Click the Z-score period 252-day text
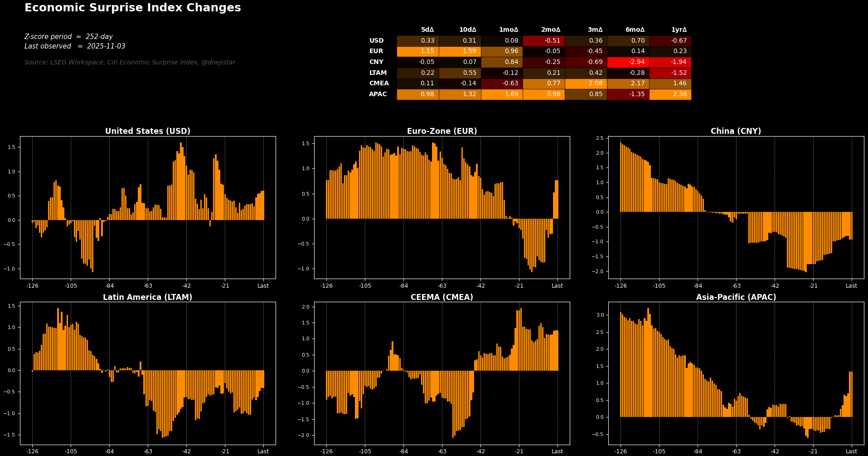 click(68, 37)
